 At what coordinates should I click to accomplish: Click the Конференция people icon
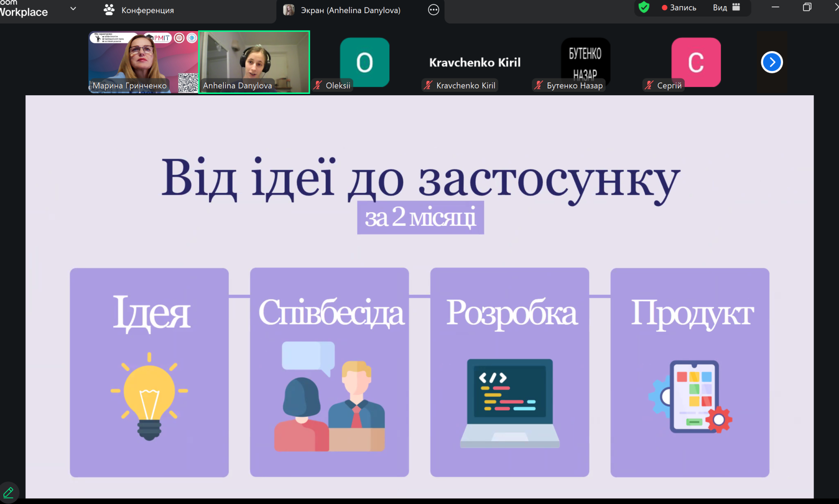point(109,10)
